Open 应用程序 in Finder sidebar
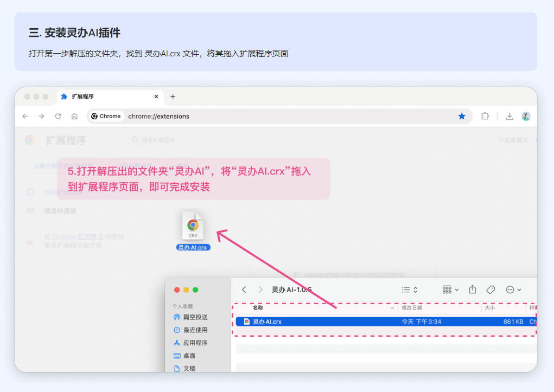This screenshot has width=554, height=392. click(195, 343)
